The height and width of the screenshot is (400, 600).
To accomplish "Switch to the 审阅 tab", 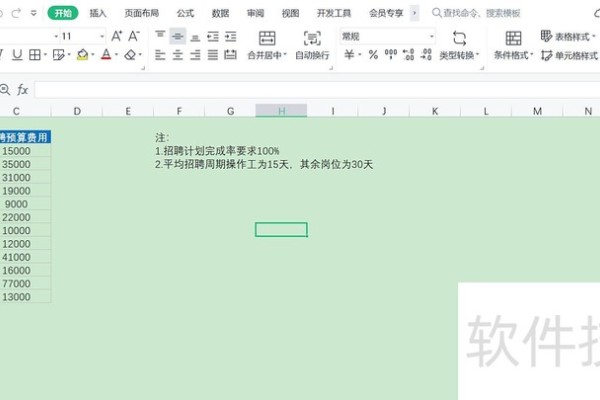I will click(255, 13).
